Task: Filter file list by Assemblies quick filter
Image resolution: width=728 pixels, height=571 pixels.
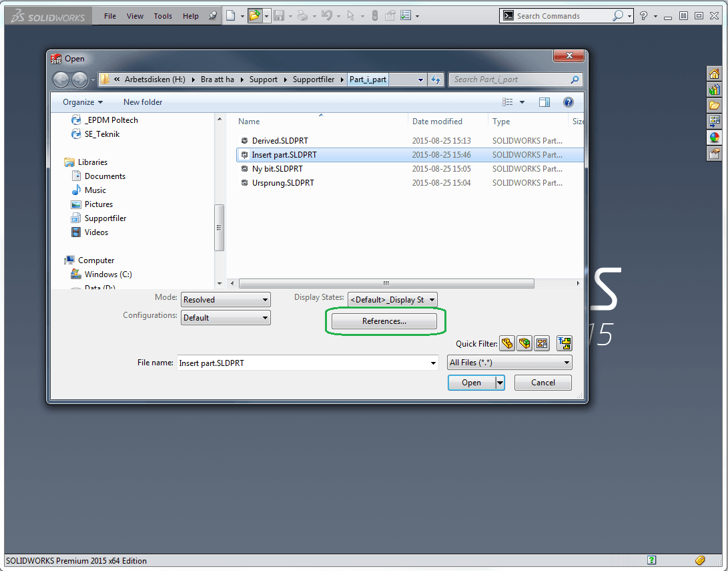Action: click(x=524, y=344)
